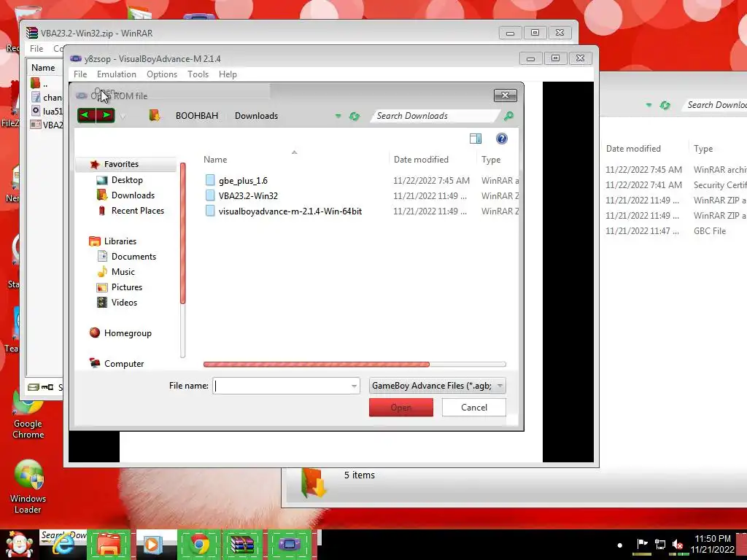This screenshot has width=747, height=560.
Task: Open the Windows Loader desktop icon
Action: click(28, 486)
